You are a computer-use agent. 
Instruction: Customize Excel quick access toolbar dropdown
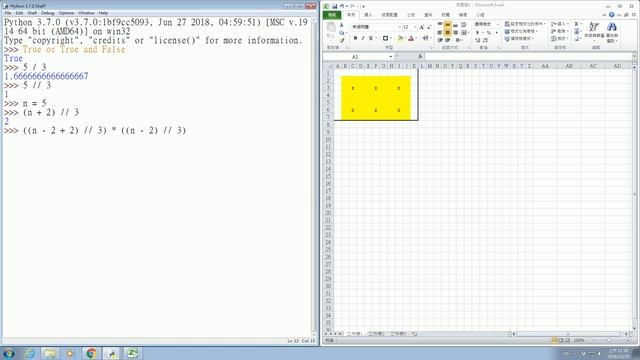click(363, 7)
